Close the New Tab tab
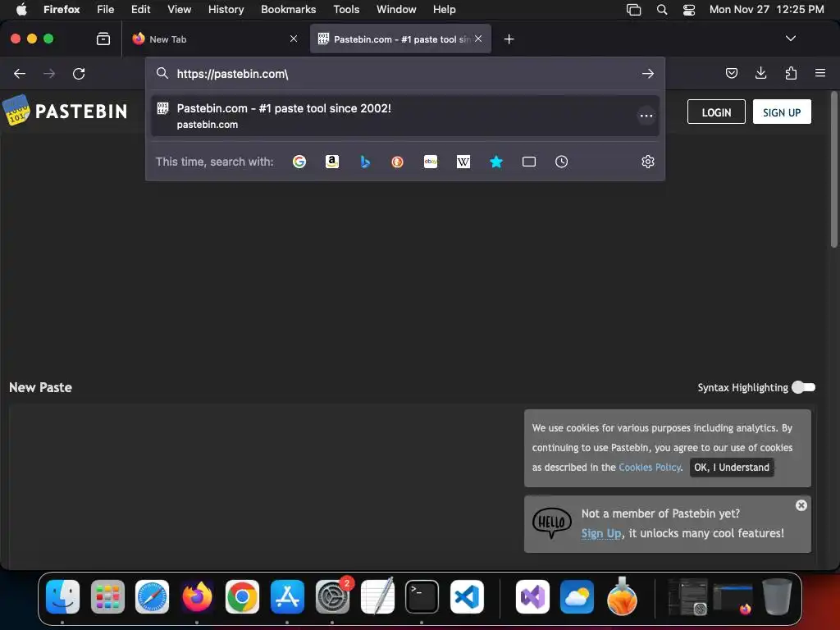The image size is (840, 630). [294, 39]
